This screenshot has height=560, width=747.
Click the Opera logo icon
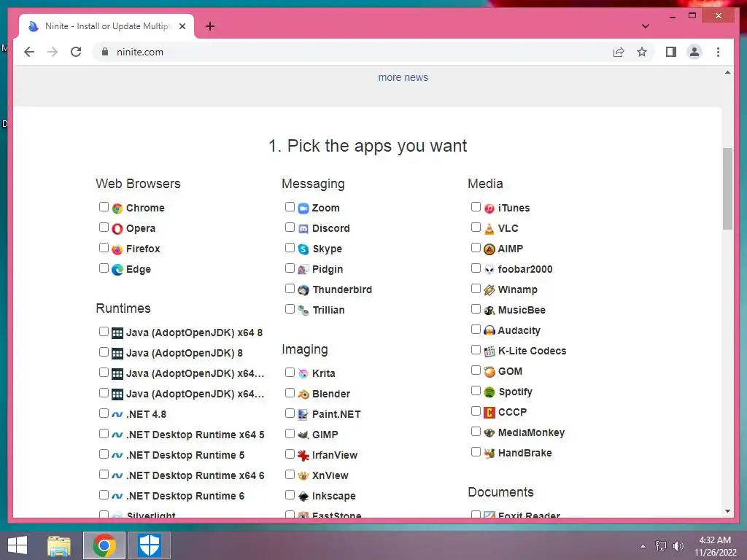(x=117, y=228)
